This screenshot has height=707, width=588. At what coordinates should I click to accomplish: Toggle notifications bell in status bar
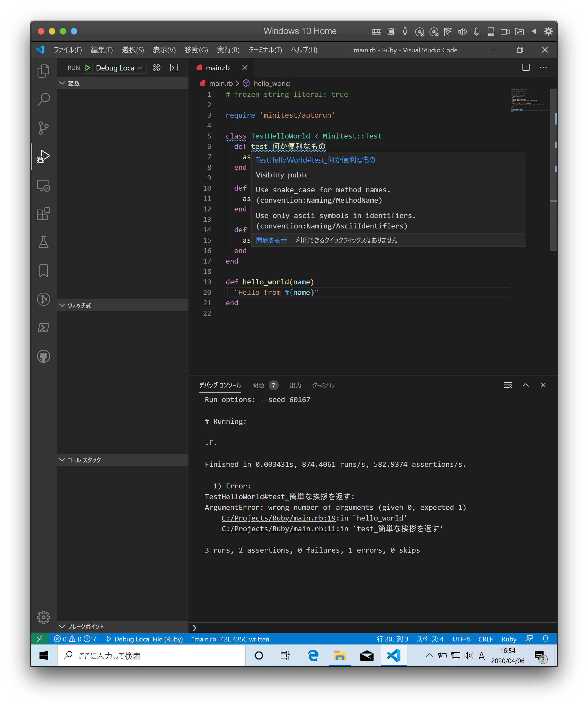point(545,639)
